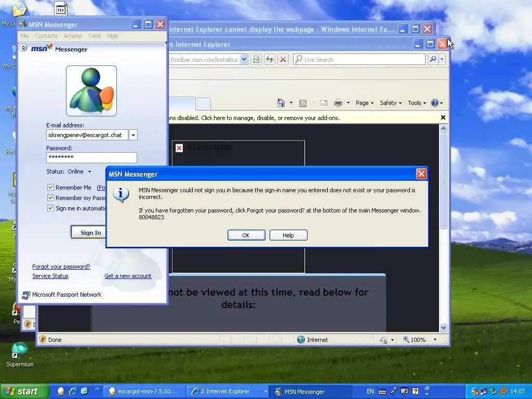Click the vertical scrollbar thumb in IE

tap(443, 181)
